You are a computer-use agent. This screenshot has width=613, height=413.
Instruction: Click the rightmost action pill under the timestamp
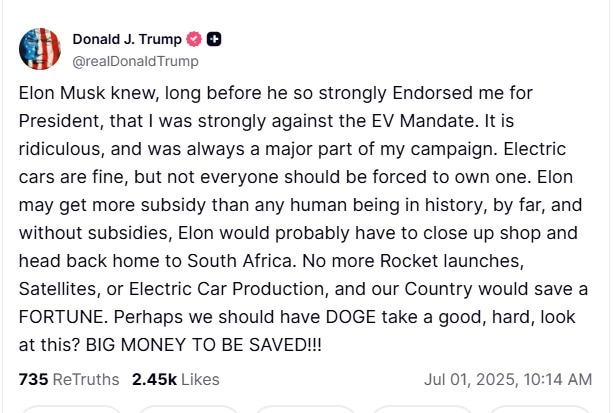(x=540, y=409)
